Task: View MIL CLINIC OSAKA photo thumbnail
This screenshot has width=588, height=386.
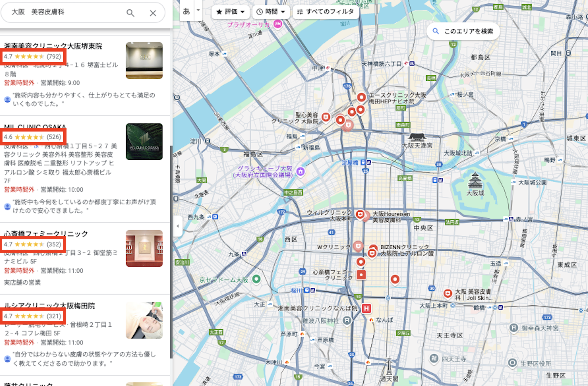Action: pos(144,141)
